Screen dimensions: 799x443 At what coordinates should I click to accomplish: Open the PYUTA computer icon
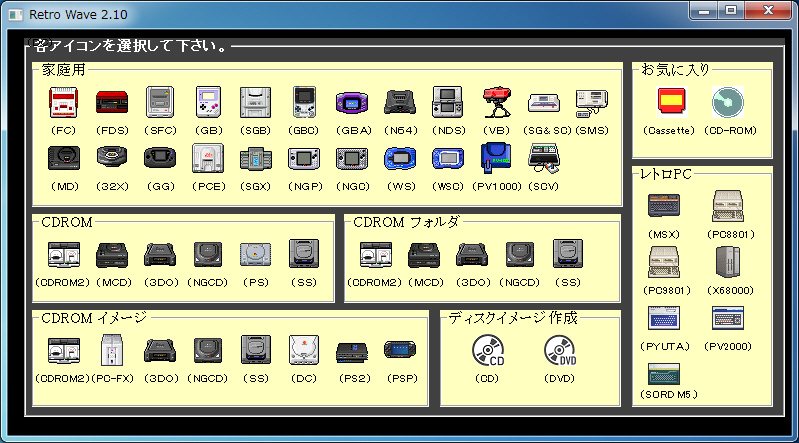coord(664,318)
